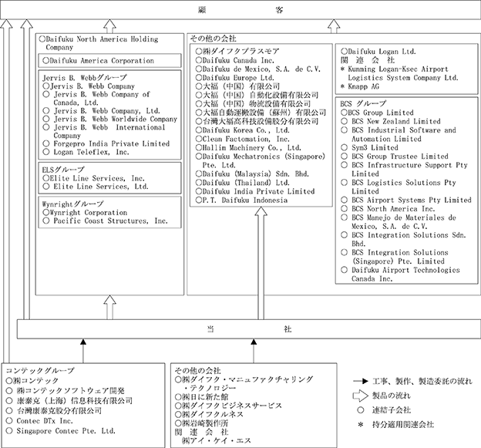The width and height of the screenshot is (481, 448).
Task: Click Daifuku (Malaysia) Sdn. Bhd. entry
Action: tap(252, 173)
